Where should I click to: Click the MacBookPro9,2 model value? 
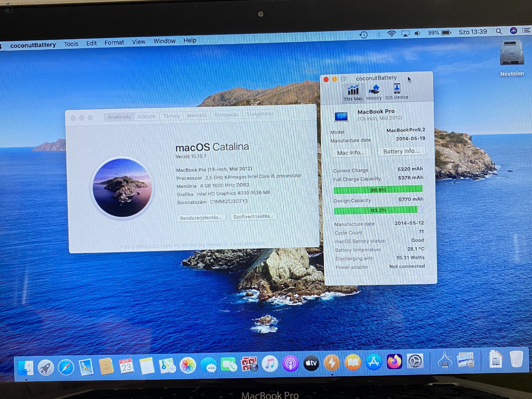click(406, 130)
